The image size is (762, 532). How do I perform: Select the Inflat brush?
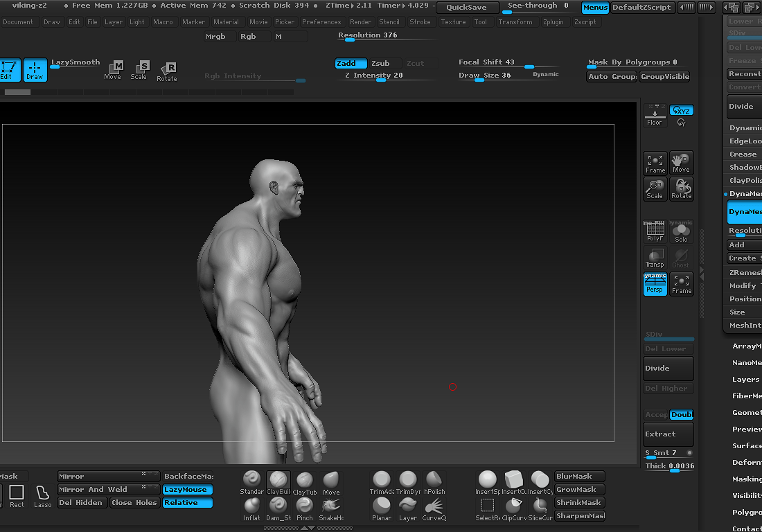pyautogui.click(x=251, y=509)
